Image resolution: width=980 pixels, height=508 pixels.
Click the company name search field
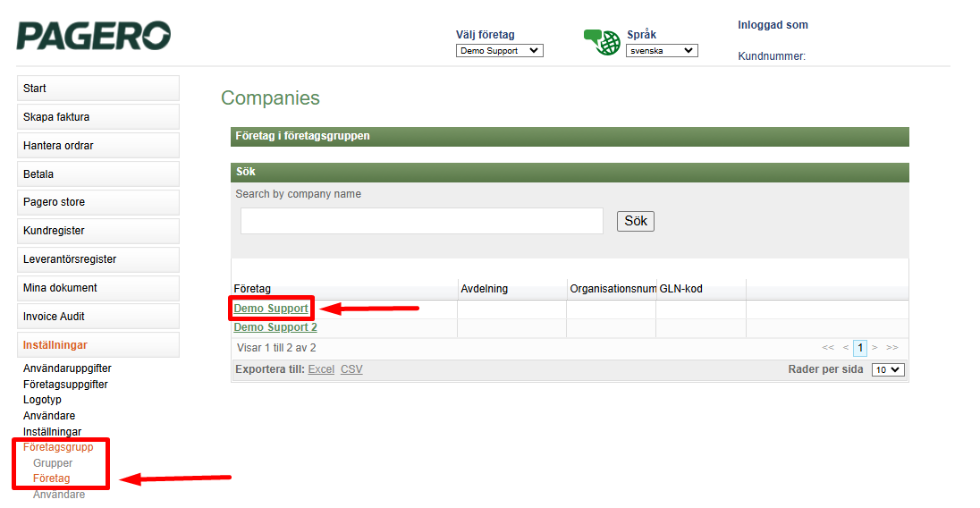click(x=422, y=221)
